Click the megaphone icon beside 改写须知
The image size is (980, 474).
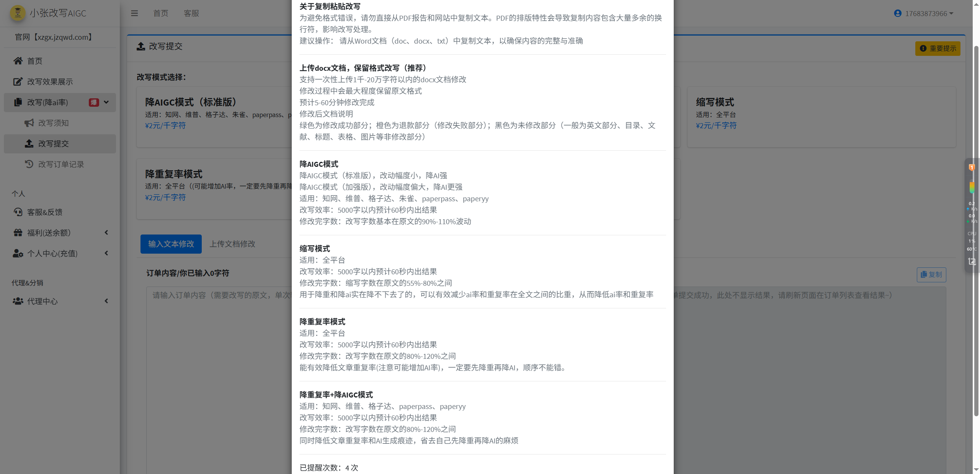(x=29, y=123)
